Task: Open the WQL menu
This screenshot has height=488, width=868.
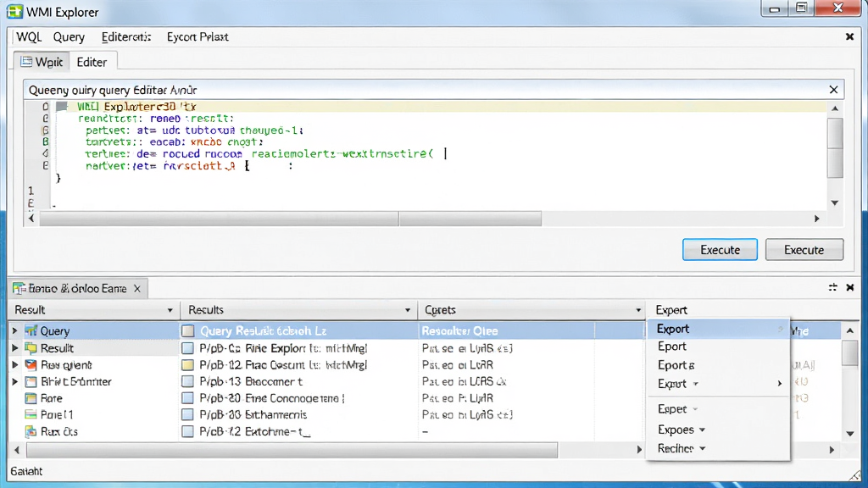Action: tap(29, 37)
